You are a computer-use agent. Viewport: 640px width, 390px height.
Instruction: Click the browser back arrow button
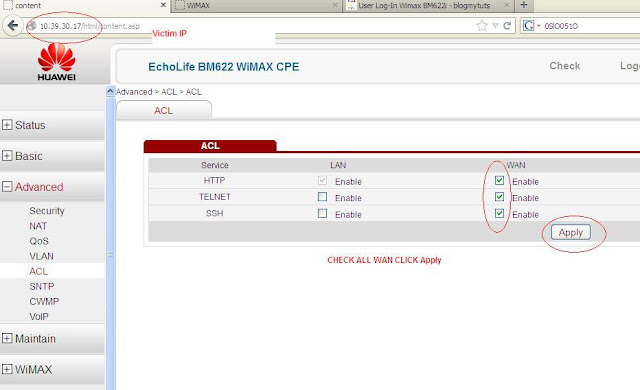click(13, 26)
